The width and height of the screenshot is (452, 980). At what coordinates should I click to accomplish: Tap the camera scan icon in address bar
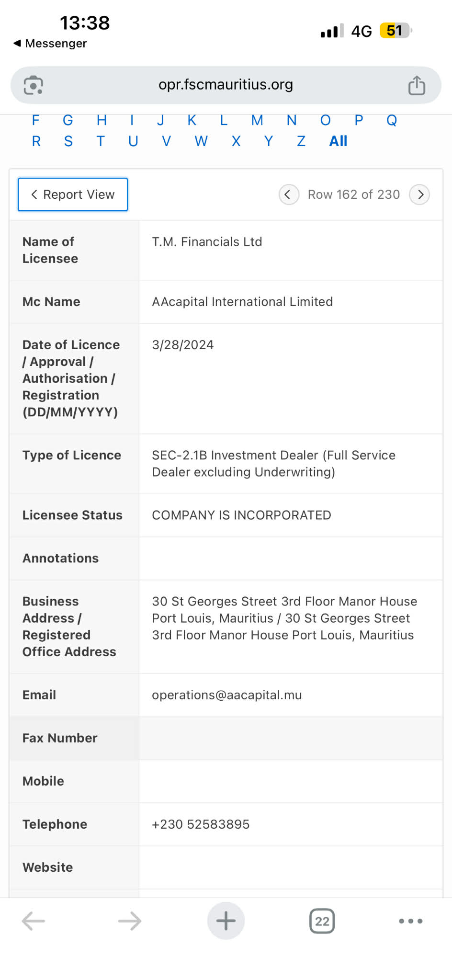[34, 86]
